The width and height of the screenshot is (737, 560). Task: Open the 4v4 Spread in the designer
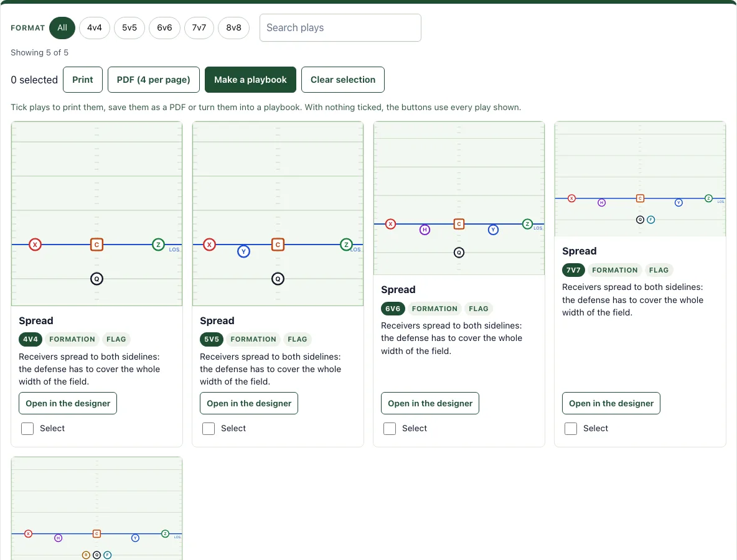pyautogui.click(x=68, y=404)
